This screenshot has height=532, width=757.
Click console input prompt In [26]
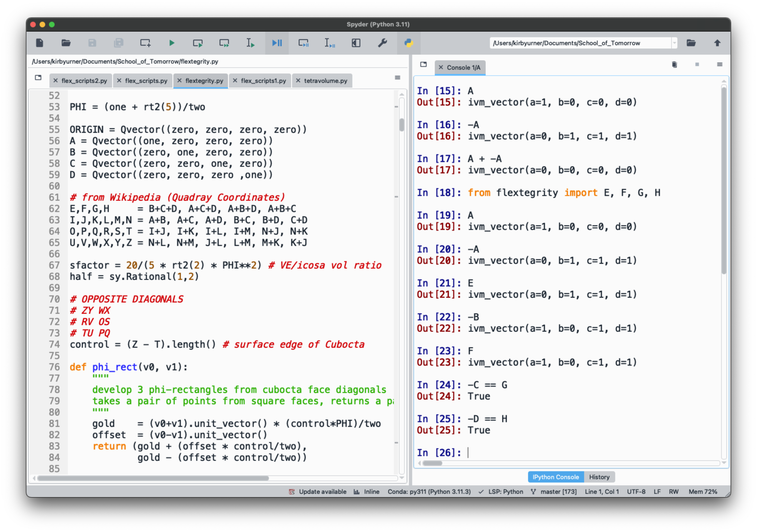[x=439, y=453]
